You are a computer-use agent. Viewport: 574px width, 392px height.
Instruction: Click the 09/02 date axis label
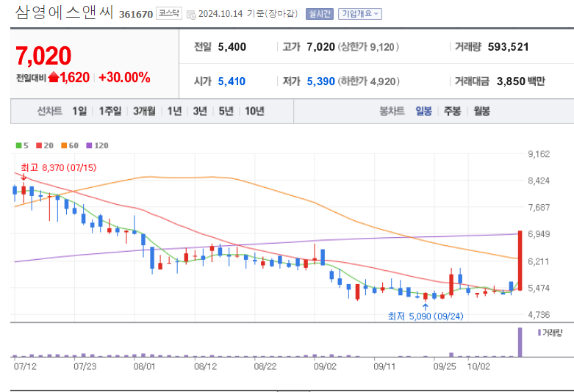[325, 366]
